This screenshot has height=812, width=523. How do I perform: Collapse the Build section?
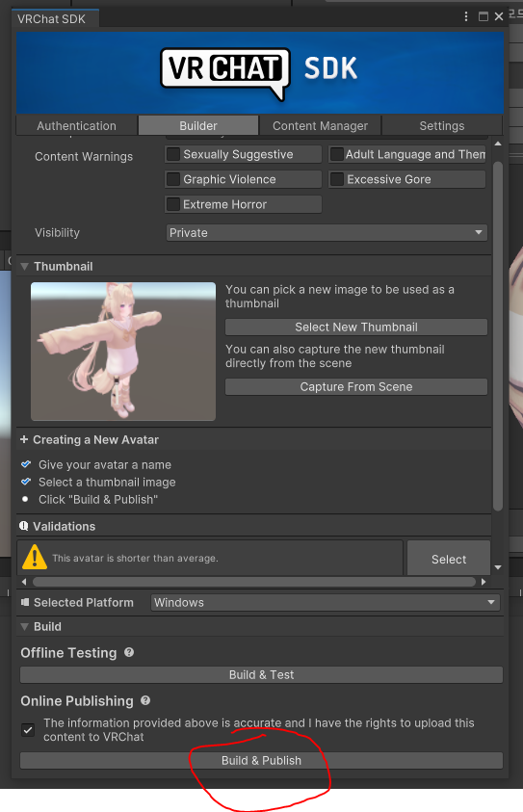coord(24,627)
